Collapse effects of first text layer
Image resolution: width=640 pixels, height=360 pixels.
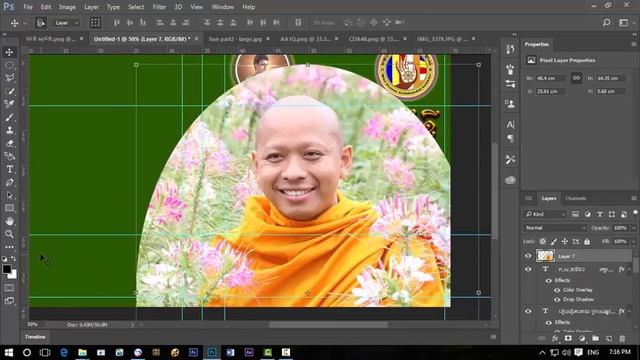(629, 269)
